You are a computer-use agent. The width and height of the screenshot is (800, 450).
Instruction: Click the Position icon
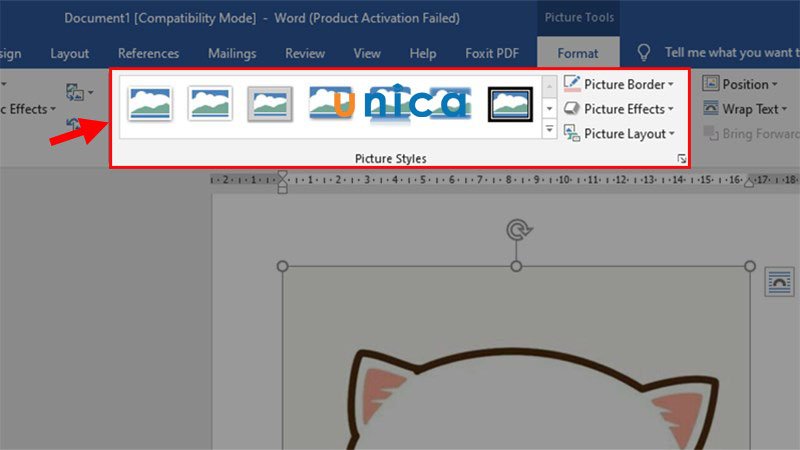tap(711, 83)
